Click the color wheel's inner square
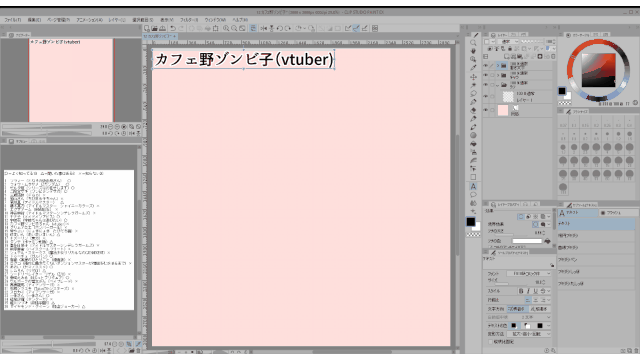This screenshot has width=640, height=360. (598, 70)
